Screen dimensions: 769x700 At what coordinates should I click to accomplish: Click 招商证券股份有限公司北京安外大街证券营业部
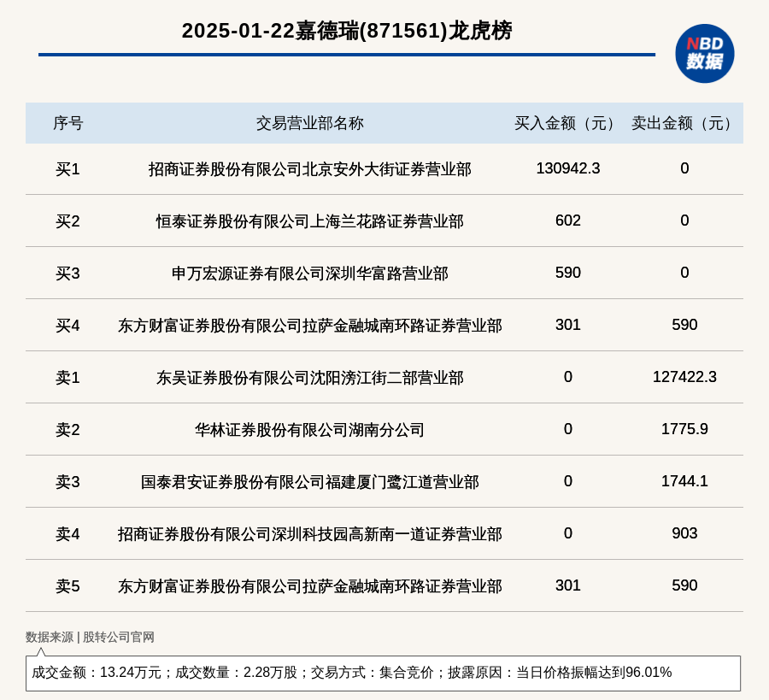[310, 169]
